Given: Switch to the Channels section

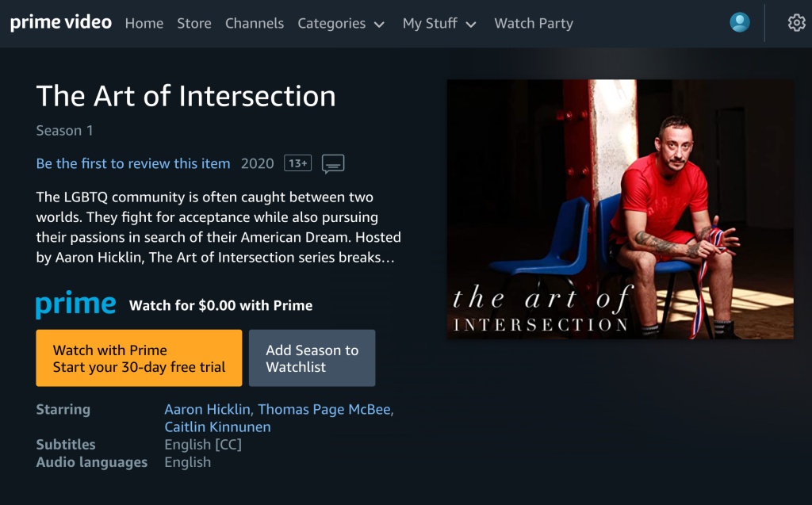Looking at the screenshot, I should [254, 24].
